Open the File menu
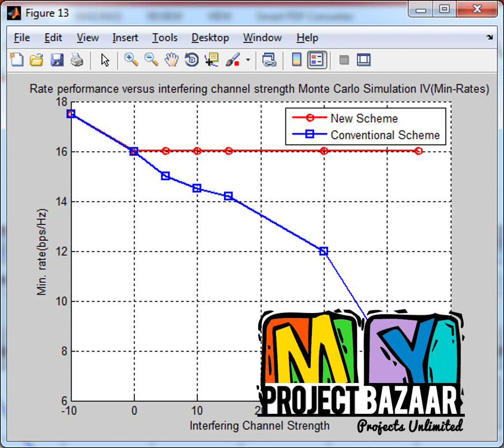 (x=22, y=38)
